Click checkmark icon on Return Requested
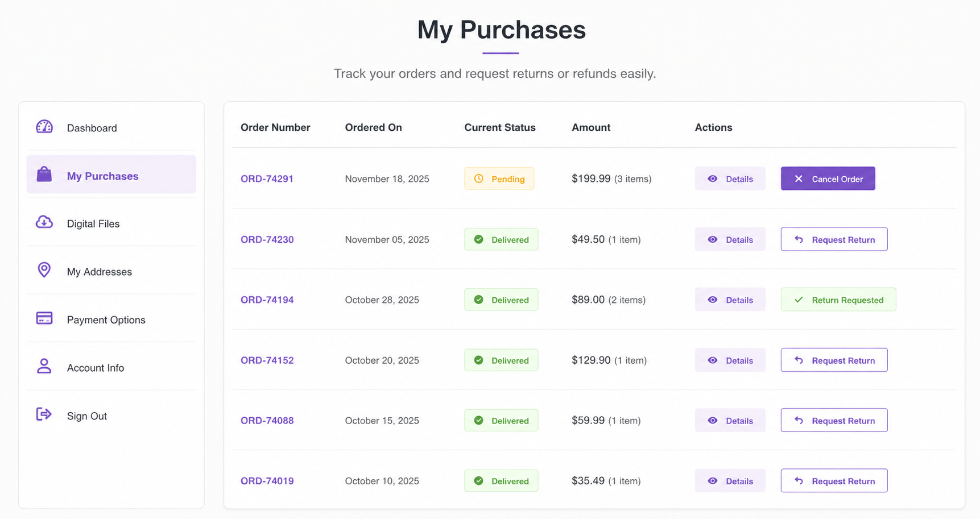 (799, 300)
